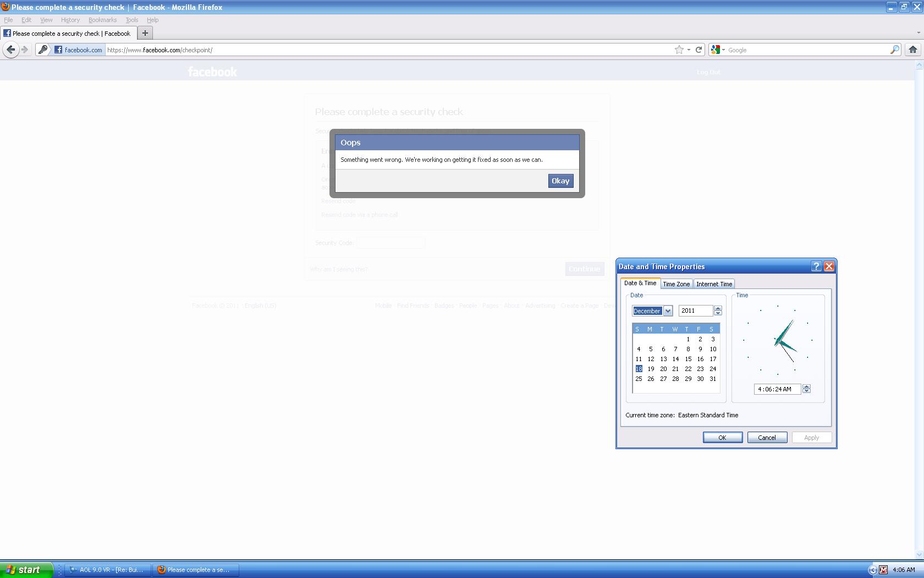Screen dimensions: 924x578
Task: Click the Firefox taskbar button
Action: coord(196,570)
